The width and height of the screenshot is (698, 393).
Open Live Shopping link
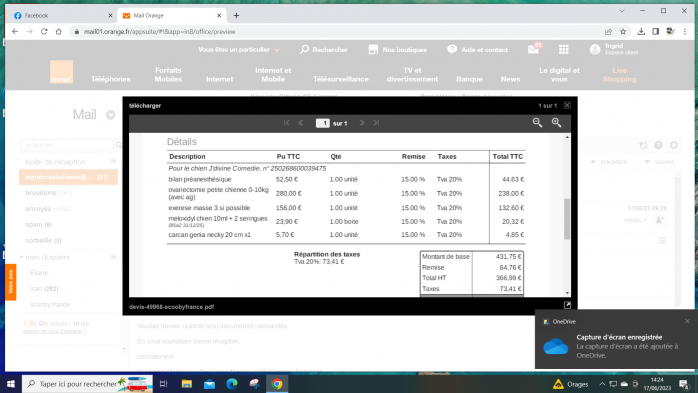pyautogui.click(x=619, y=74)
